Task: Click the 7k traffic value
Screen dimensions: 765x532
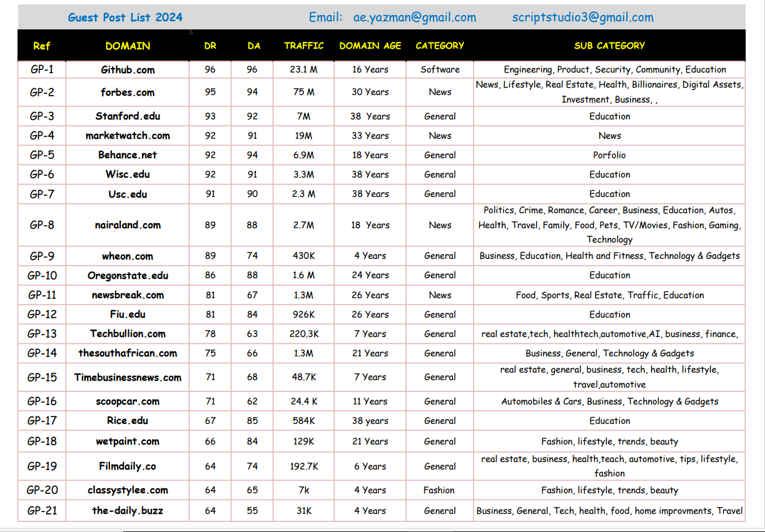Action: 304,490
